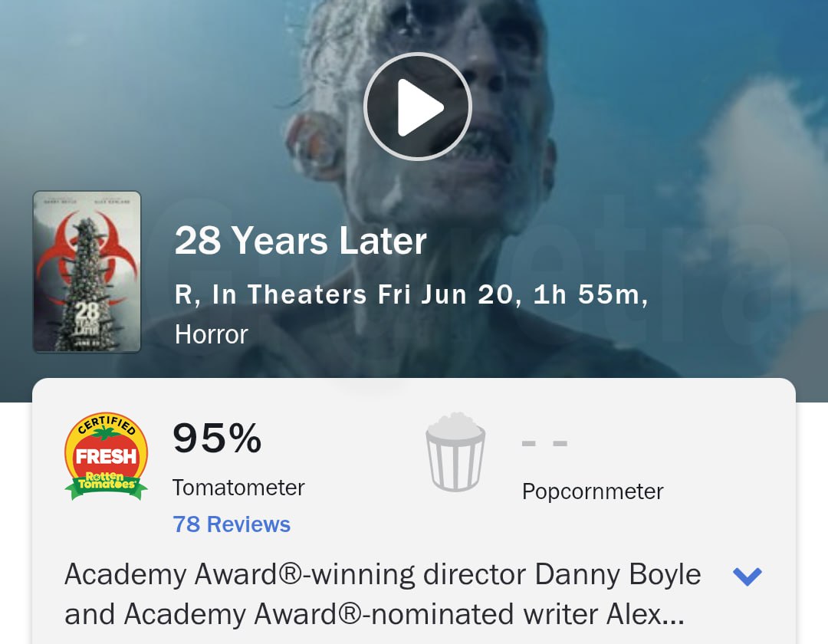Click the Popcornmeter label
The height and width of the screenshot is (644, 828).
point(593,491)
